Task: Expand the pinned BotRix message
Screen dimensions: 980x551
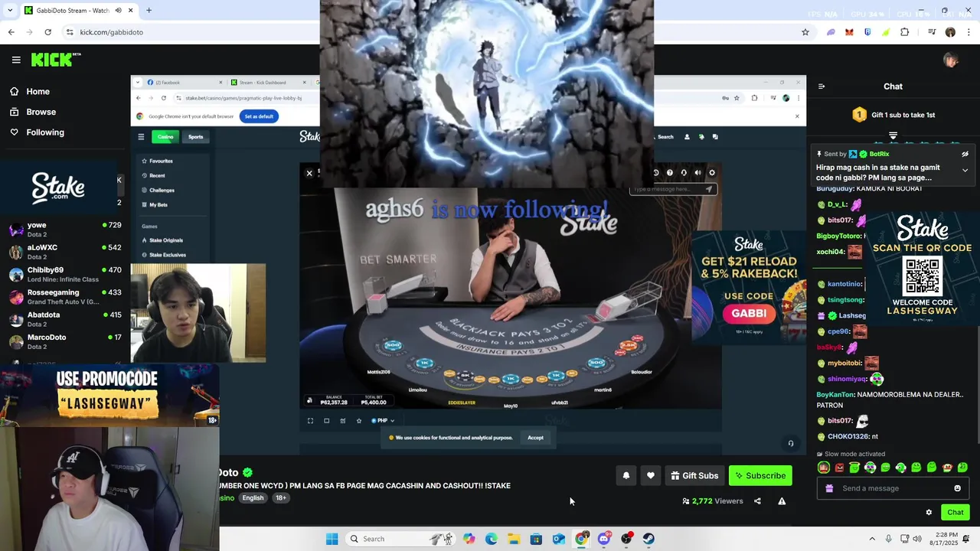Action: pyautogui.click(x=965, y=170)
